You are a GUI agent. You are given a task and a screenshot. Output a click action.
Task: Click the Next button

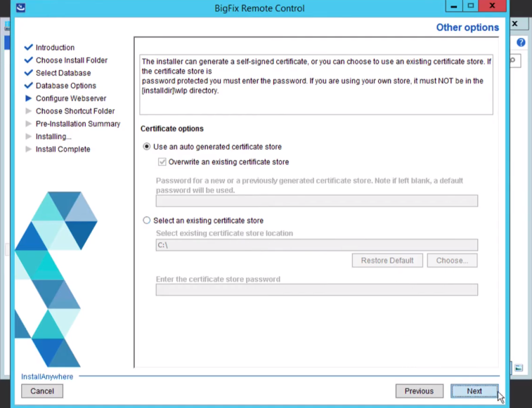(x=474, y=391)
